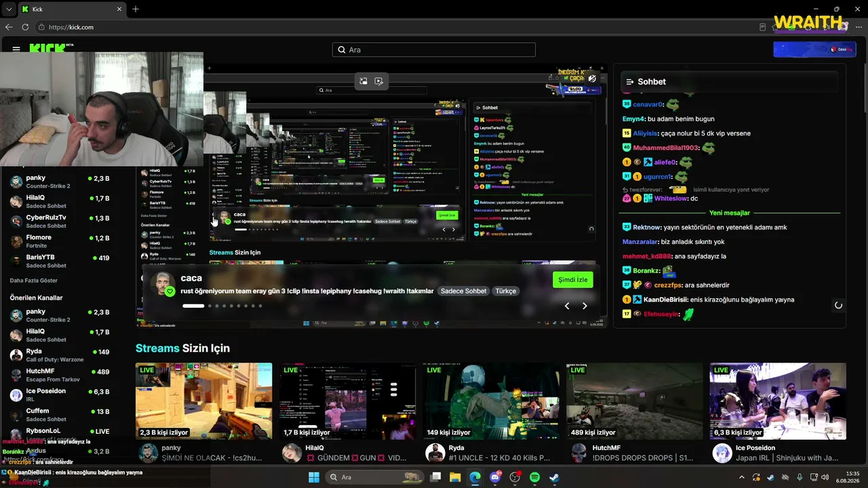This screenshot has width=868, height=488.
Task: Open the Ryda live stream thumbnail
Action: 491,401
